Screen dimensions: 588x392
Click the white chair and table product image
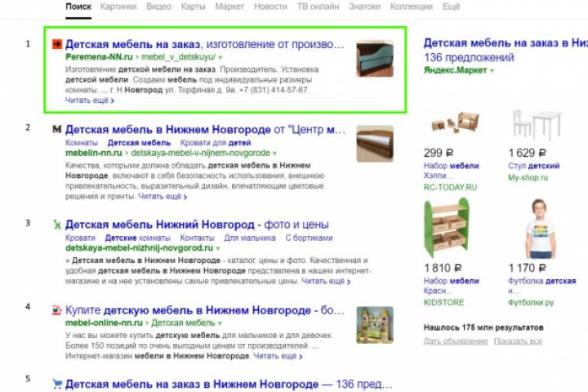pyautogui.click(x=537, y=124)
